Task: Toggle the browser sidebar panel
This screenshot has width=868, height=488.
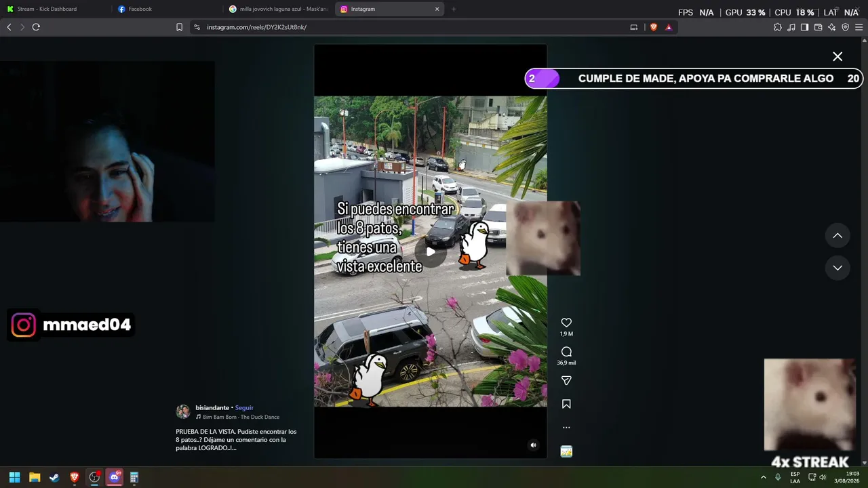Action: pyautogui.click(x=804, y=27)
